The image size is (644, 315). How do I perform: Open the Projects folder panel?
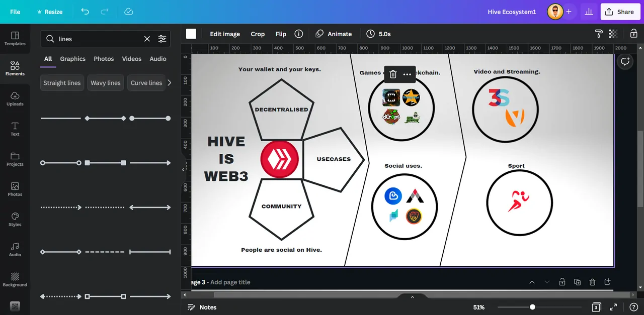15,159
